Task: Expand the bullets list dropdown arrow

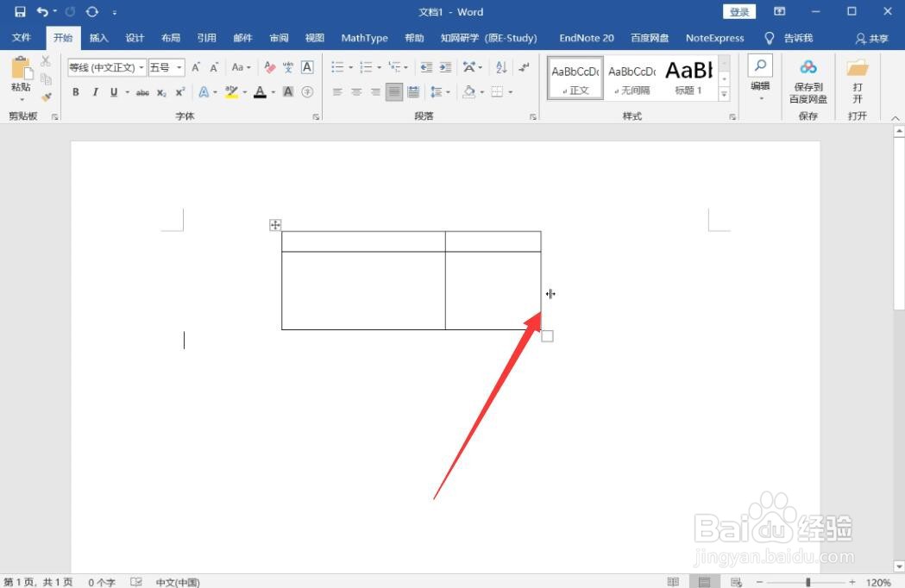Action: 350,67
